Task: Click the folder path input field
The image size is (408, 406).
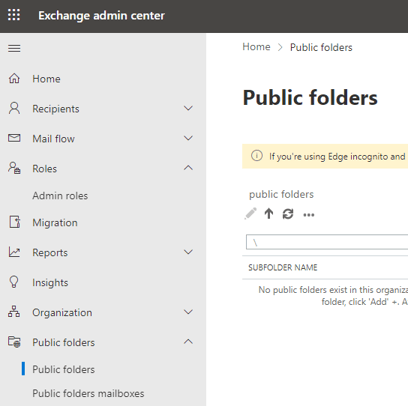Action: click(327, 242)
